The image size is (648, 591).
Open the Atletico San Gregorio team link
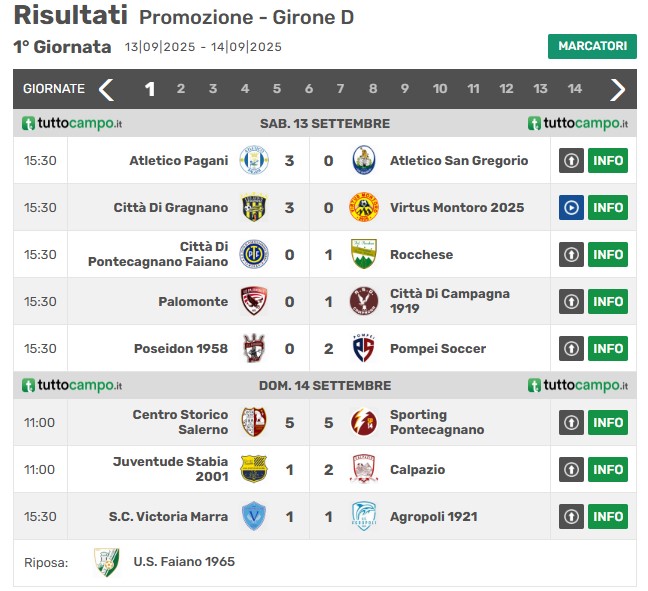click(459, 160)
